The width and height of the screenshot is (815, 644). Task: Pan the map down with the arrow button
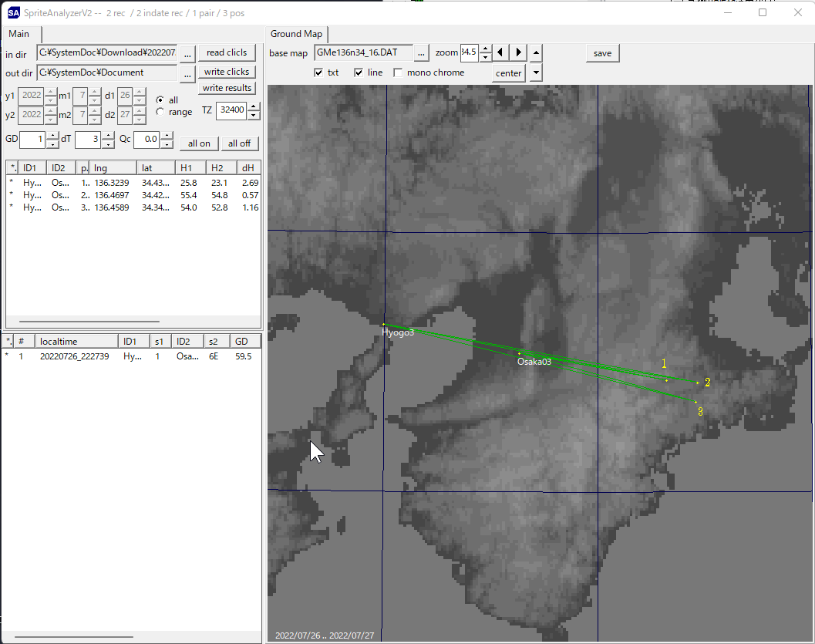tap(537, 73)
